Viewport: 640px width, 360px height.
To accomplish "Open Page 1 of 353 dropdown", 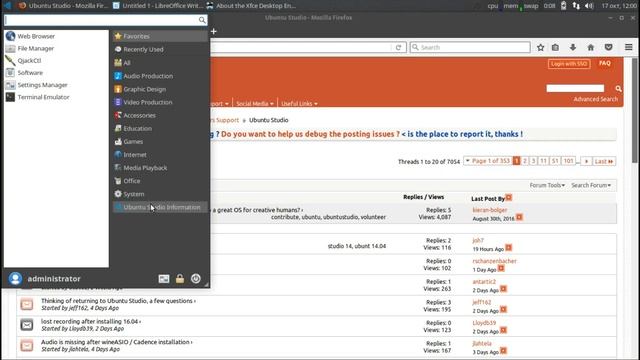I will pos(488,161).
